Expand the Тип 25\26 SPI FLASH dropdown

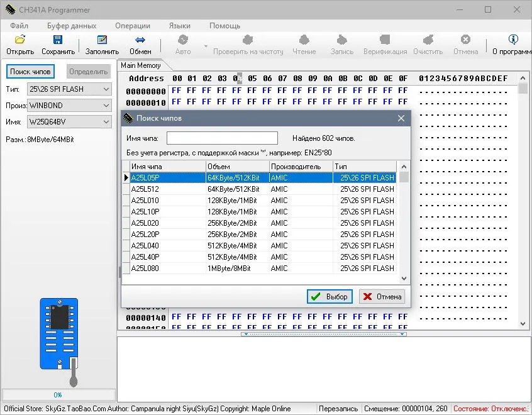click(x=106, y=89)
